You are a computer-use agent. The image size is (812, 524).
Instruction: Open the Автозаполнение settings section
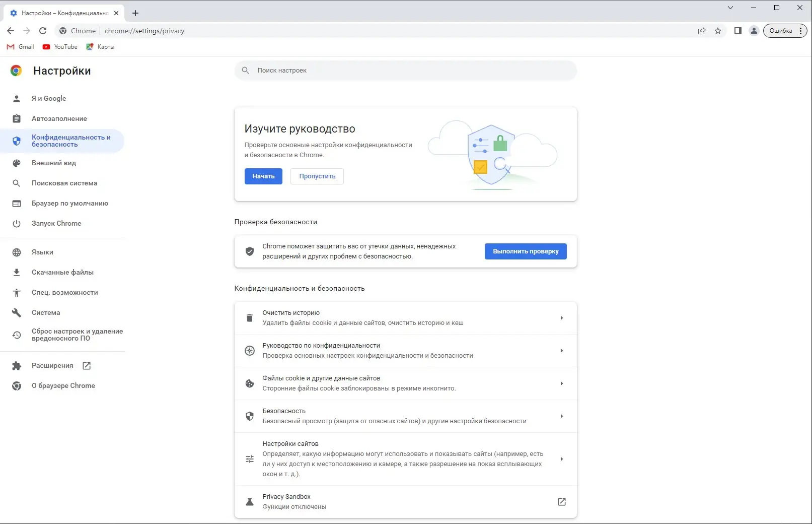pyautogui.click(x=59, y=118)
